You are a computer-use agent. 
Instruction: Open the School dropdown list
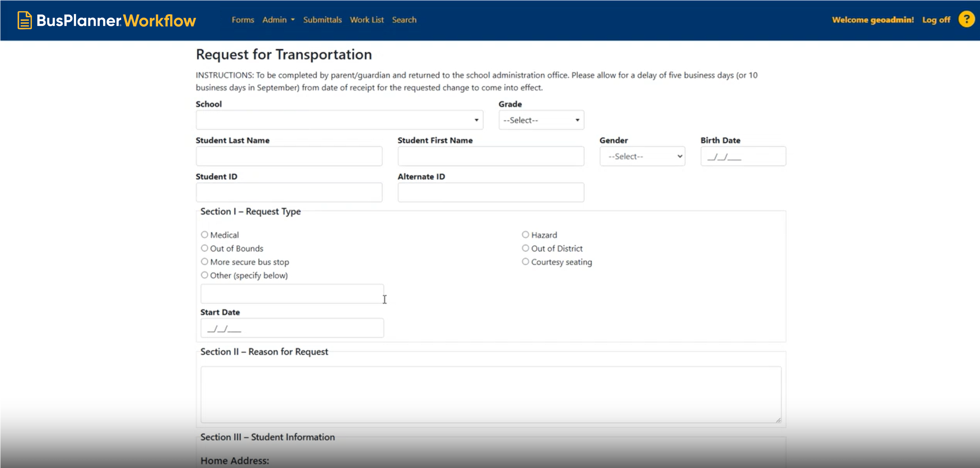(x=339, y=120)
